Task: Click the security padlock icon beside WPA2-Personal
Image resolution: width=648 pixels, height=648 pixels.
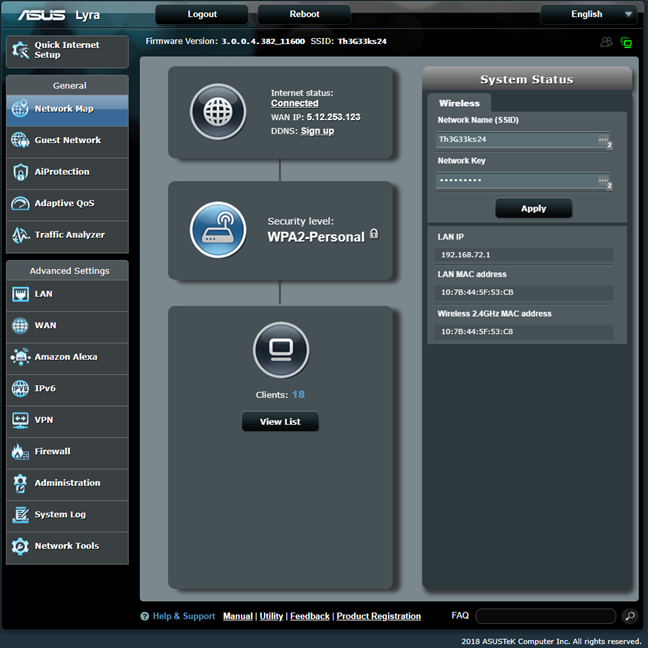Action: pos(374,233)
